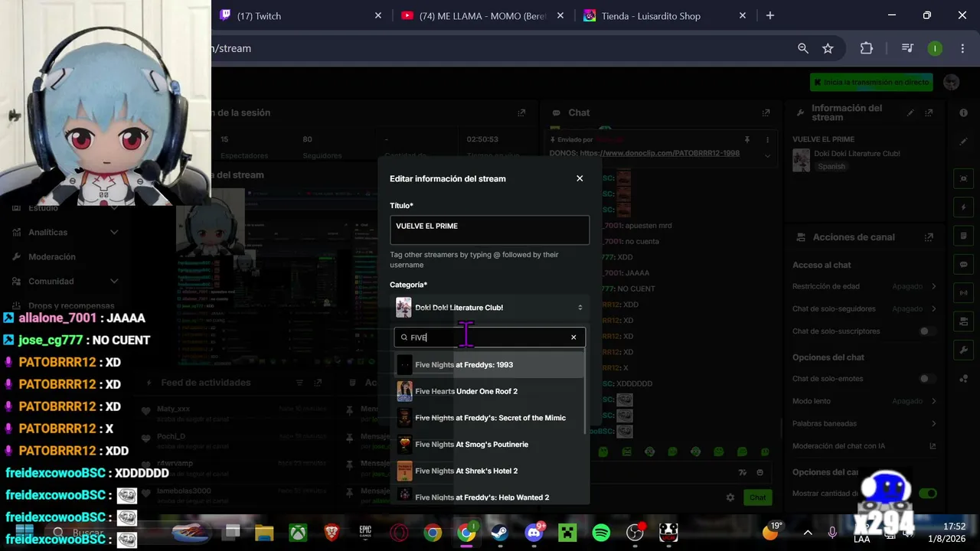The width and height of the screenshot is (980, 551).
Task: Pop out the Información del stream panel
Action: (929, 112)
